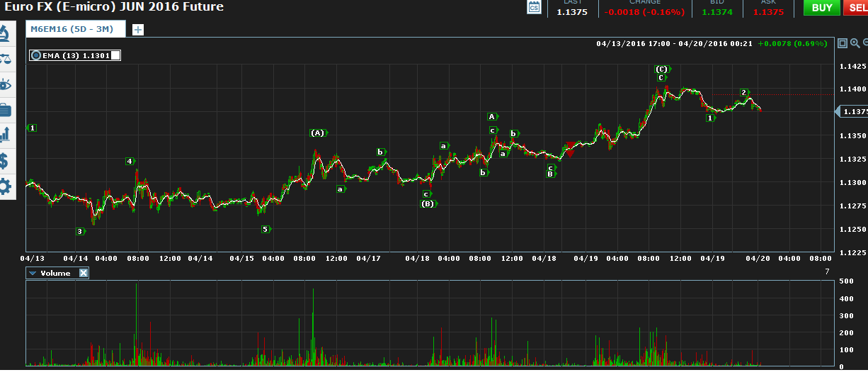This screenshot has width=868, height=387.
Task: Click the LAST price 1.1375
Action: (572, 12)
